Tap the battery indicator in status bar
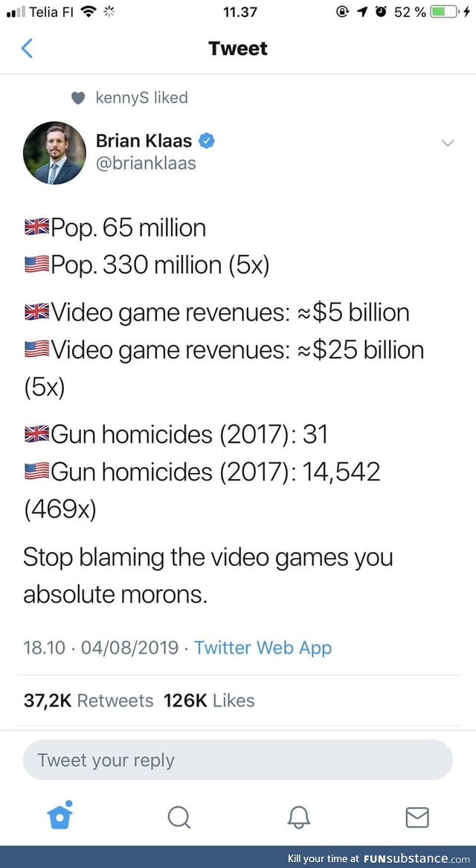Screen dimensions: 476x868 446,12
